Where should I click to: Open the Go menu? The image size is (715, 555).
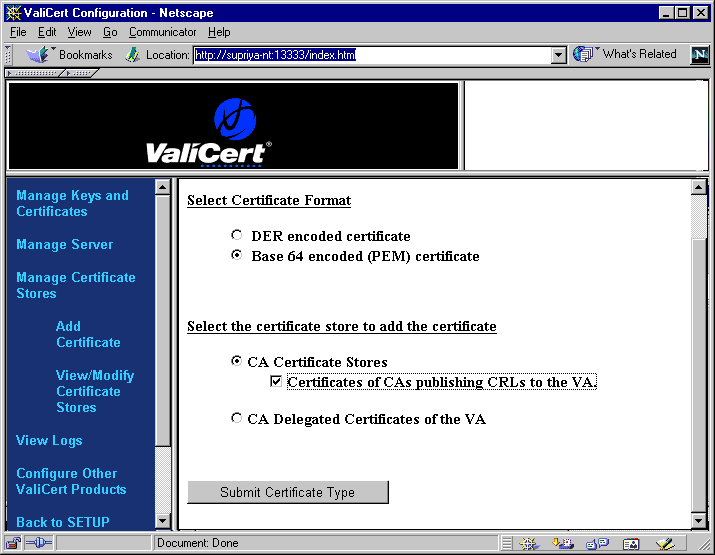(110, 32)
